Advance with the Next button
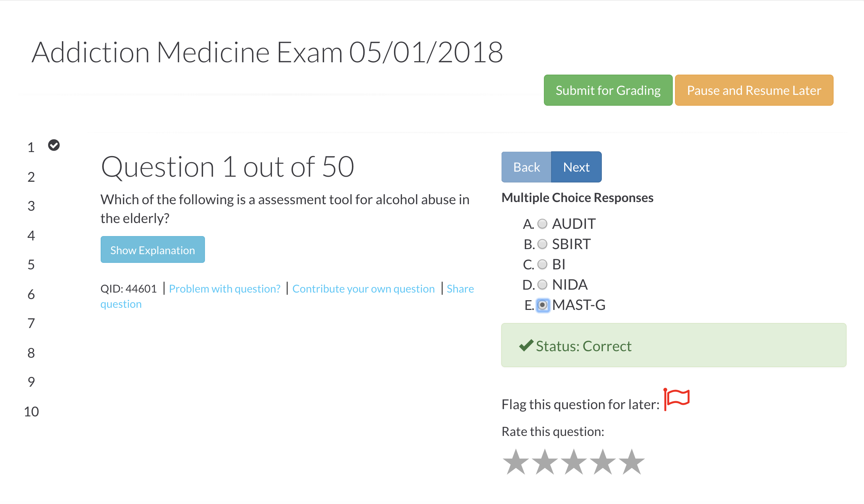The height and width of the screenshot is (504, 864). [x=576, y=167]
